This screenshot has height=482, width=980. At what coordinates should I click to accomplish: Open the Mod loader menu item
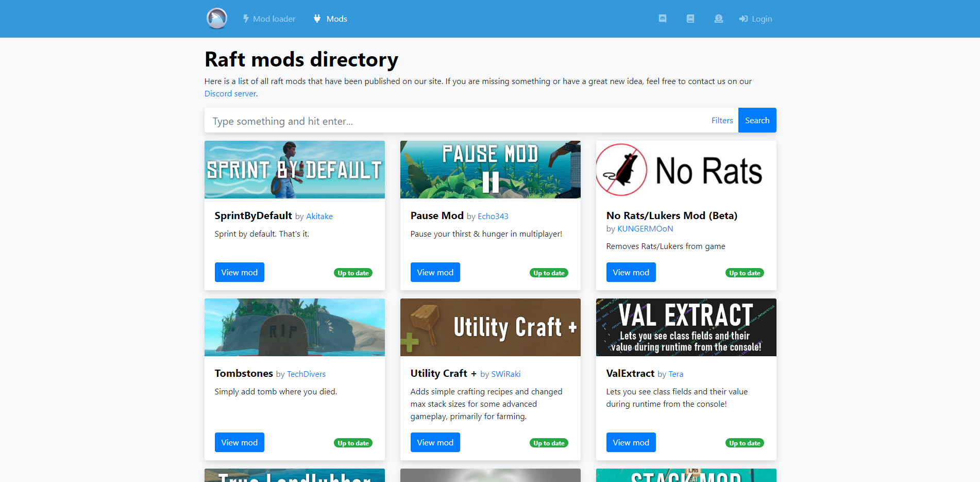(269, 19)
